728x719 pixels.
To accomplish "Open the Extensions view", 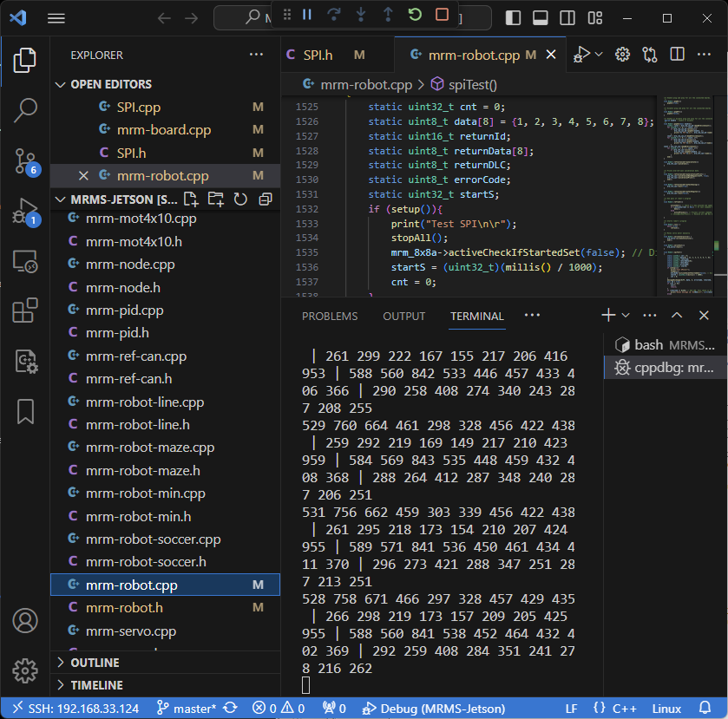I will (25, 310).
